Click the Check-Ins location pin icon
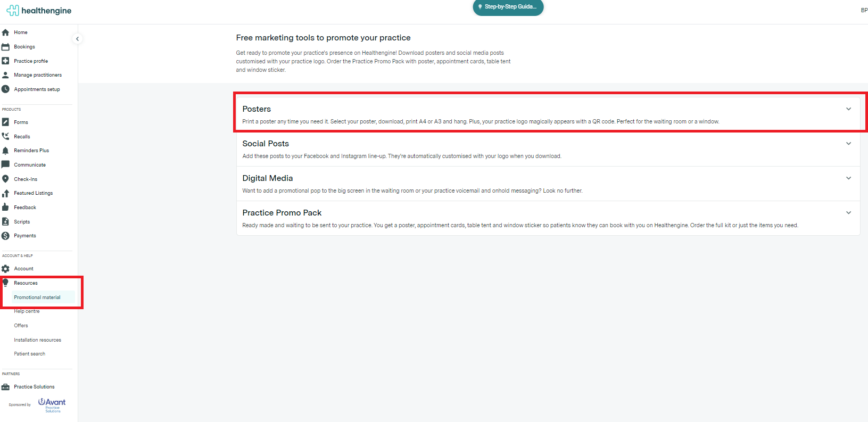The image size is (868, 422). tap(6, 179)
